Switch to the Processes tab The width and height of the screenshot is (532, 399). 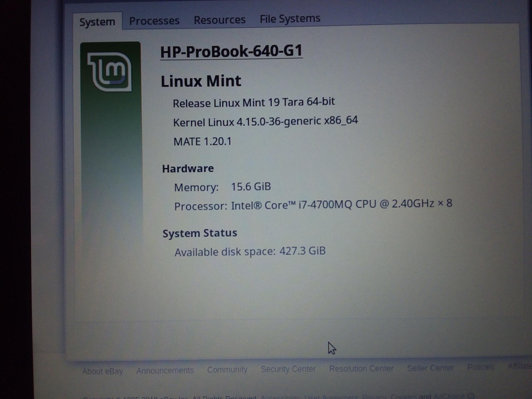click(x=154, y=21)
